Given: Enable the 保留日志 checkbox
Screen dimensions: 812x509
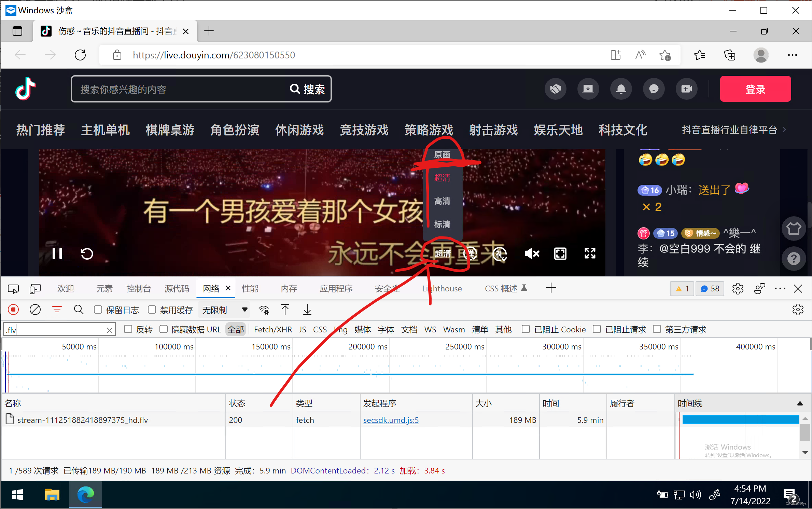Looking at the screenshot, I should tap(98, 309).
